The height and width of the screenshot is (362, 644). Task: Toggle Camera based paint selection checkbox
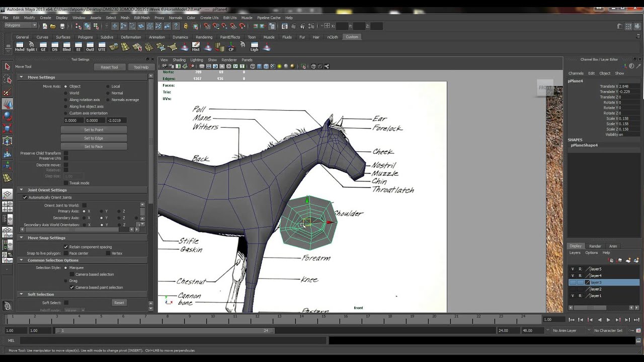pyautogui.click(x=72, y=288)
